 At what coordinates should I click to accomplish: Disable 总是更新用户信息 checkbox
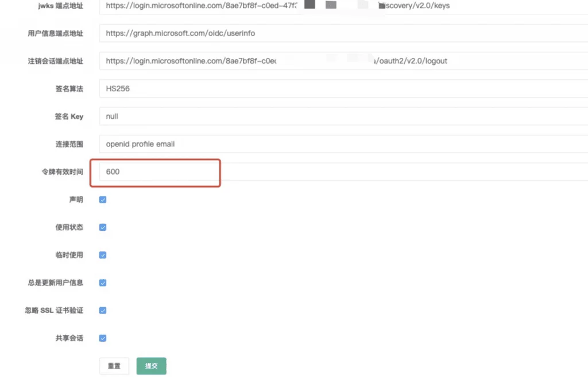tap(103, 283)
